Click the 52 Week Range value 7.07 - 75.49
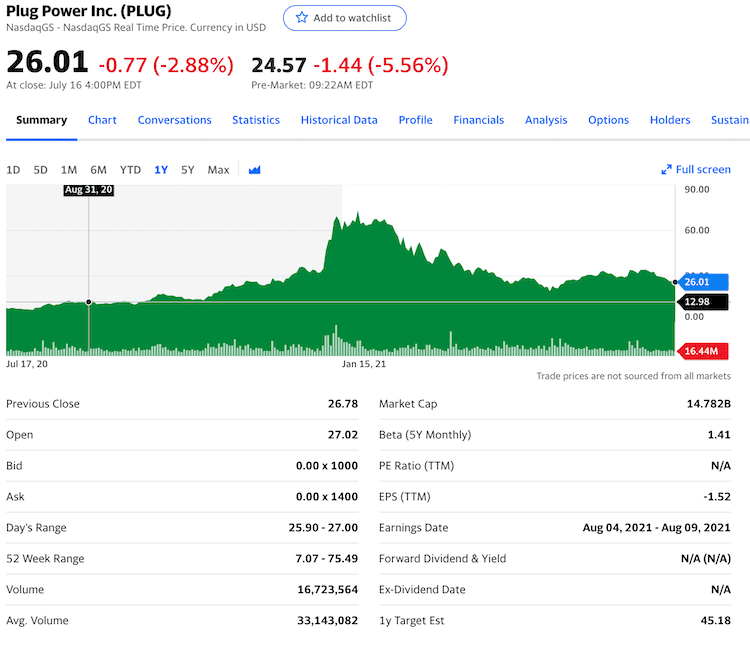Viewport: 750px width, 651px height. [327, 558]
